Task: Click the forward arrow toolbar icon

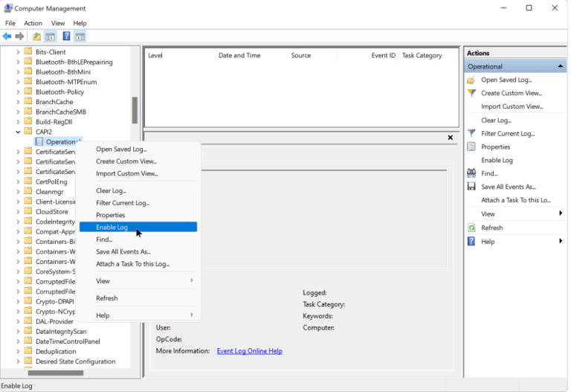Action: tap(19, 36)
